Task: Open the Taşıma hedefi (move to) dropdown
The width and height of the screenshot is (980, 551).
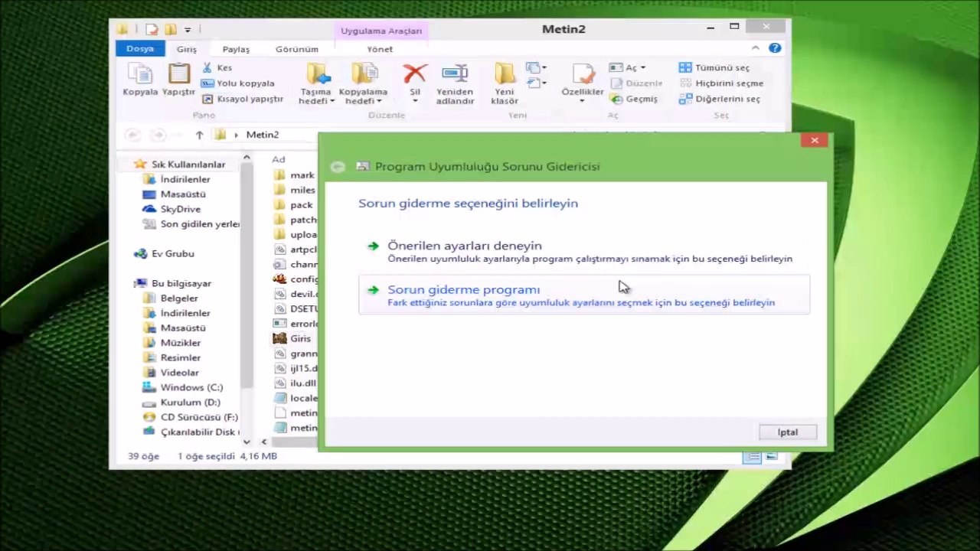Action: [x=317, y=101]
